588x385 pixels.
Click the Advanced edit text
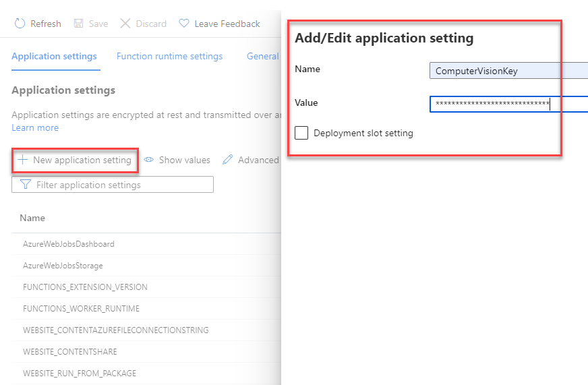258,160
